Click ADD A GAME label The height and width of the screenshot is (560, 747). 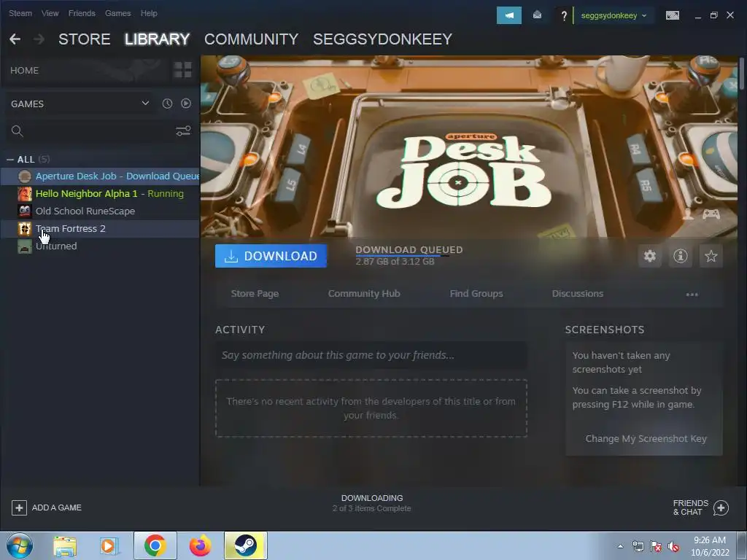(57, 507)
